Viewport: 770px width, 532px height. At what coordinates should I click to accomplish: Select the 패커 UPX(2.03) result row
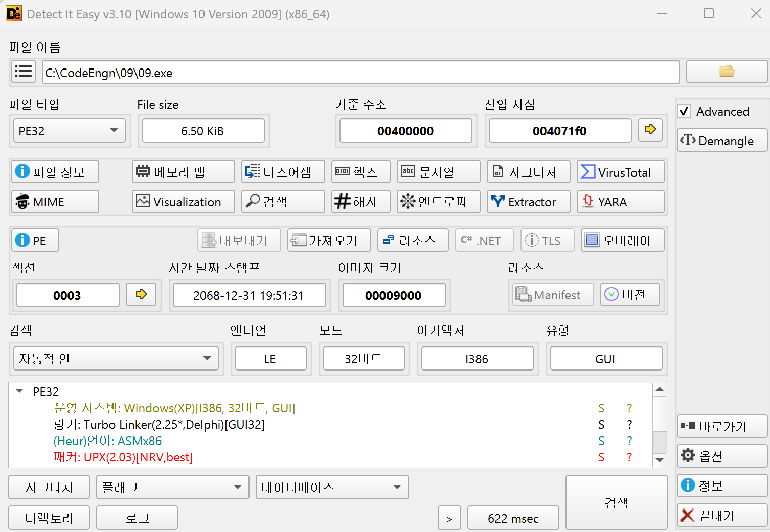tap(331, 457)
